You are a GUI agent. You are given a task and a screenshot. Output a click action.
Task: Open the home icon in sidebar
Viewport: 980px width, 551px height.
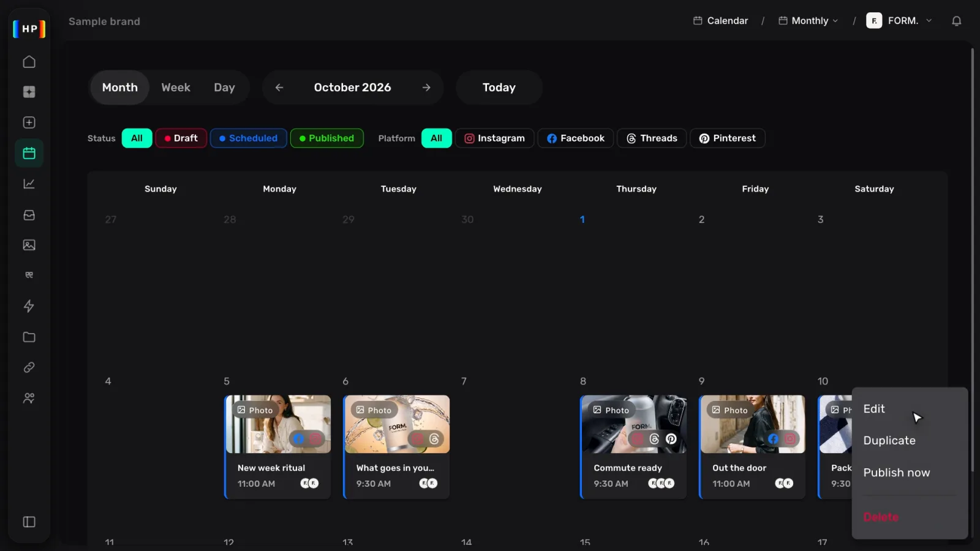(29, 62)
